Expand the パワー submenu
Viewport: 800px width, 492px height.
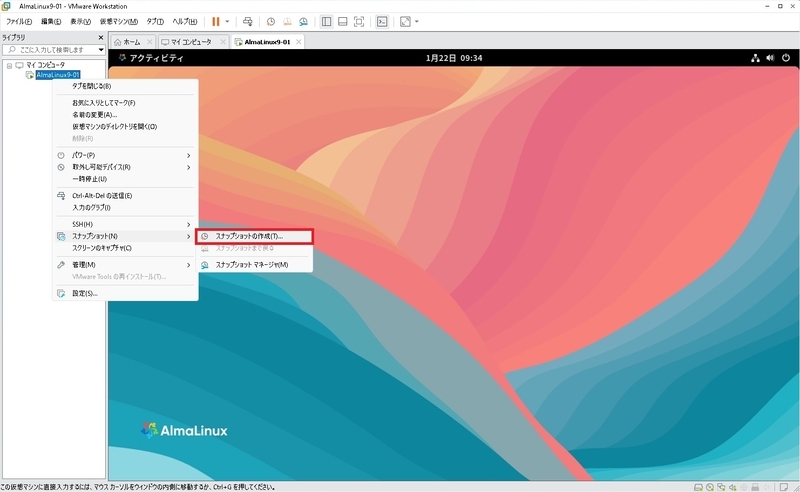coord(125,155)
